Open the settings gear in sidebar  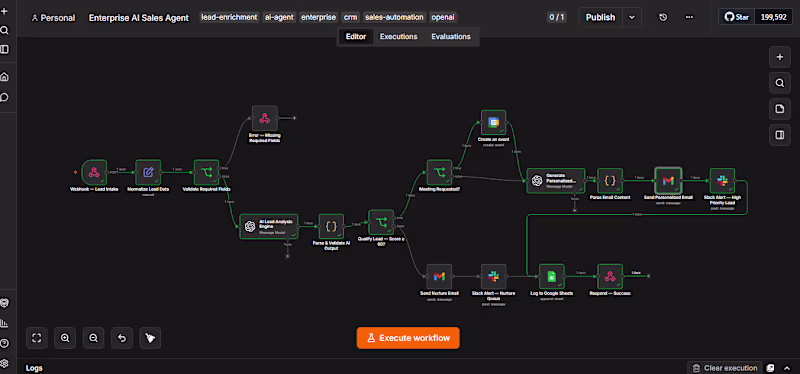coord(5,363)
